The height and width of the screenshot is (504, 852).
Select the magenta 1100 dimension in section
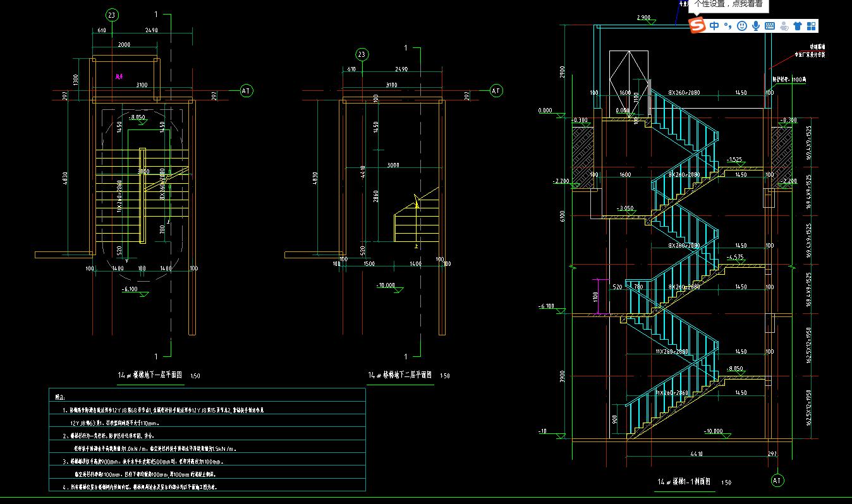point(596,297)
